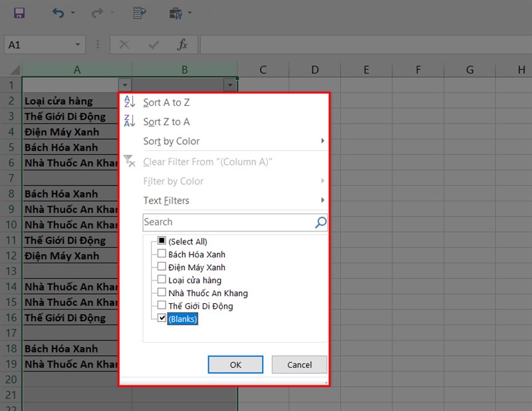Click the Sort A to Z icon
Screen dimensions: 532x411
coord(130,102)
